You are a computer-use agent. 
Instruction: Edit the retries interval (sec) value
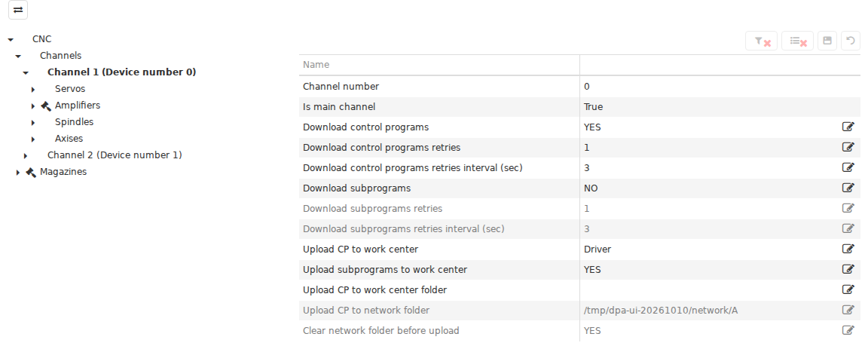click(848, 167)
